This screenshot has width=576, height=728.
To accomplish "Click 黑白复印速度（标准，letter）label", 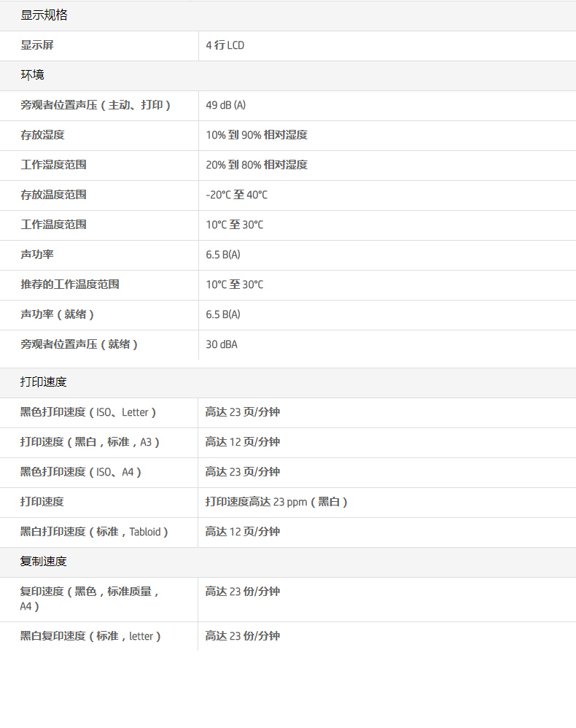I will click(90, 636).
